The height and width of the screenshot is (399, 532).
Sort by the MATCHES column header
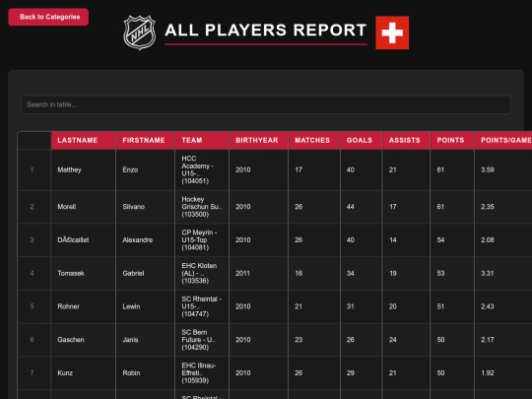click(x=314, y=141)
